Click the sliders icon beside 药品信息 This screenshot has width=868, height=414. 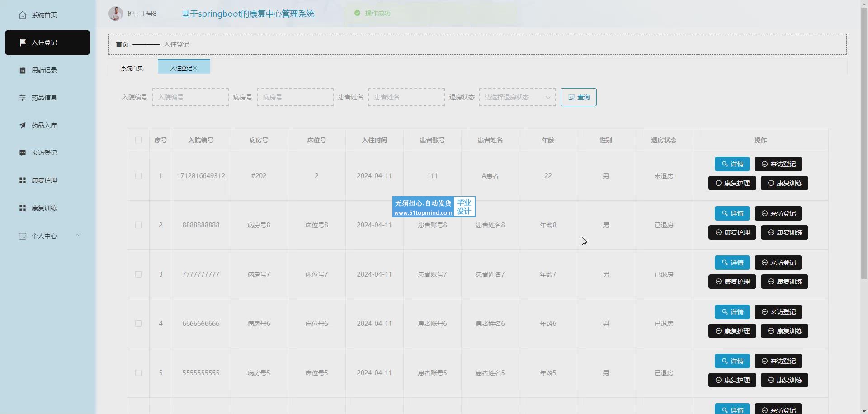(x=22, y=98)
